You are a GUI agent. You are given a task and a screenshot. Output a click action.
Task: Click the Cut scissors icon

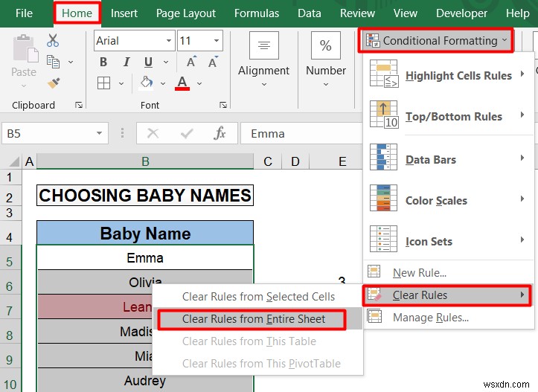(53, 40)
